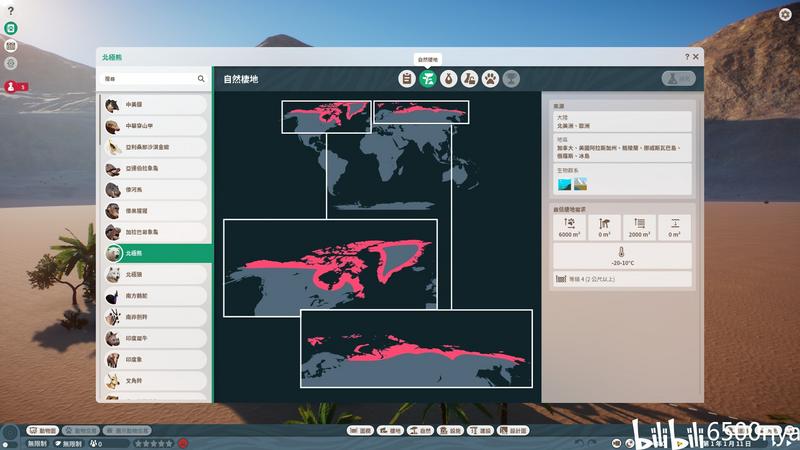Select 印度犀牛 Indian rhino entry
Image resolution: width=800 pixels, height=450 pixels.
tap(155, 338)
